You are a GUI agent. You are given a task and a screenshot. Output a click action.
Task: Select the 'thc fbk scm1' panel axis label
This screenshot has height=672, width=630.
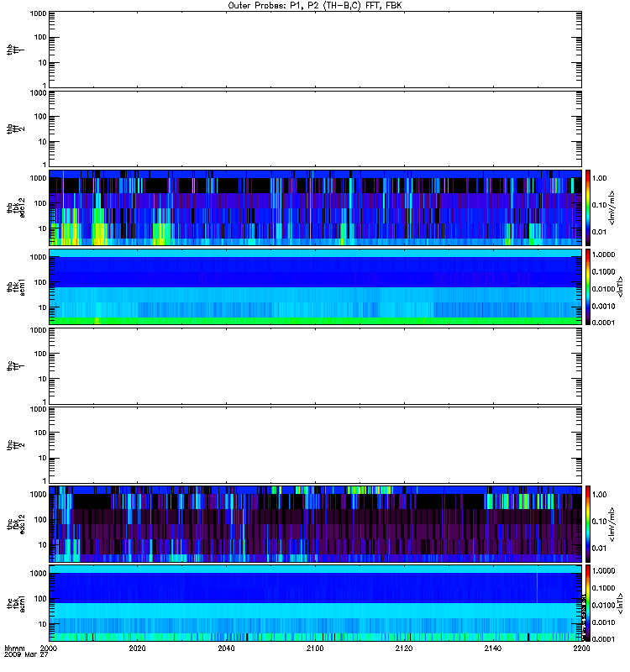[15, 603]
